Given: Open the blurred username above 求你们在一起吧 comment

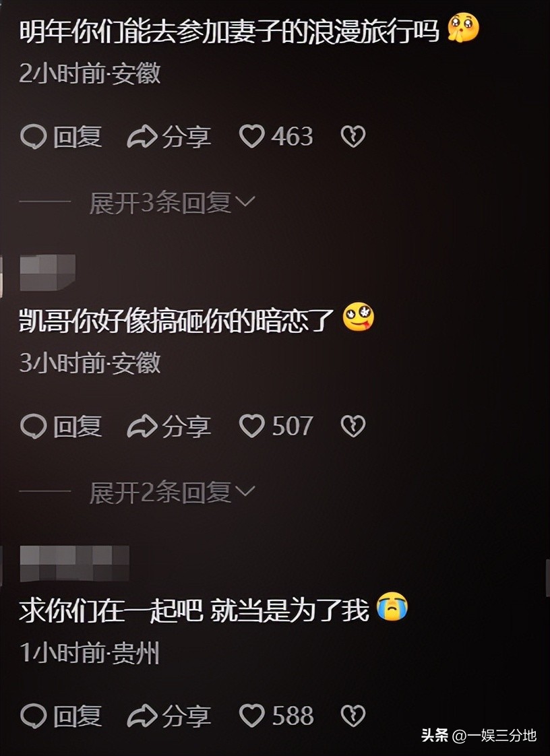Looking at the screenshot, I should (x=74, y=563).
